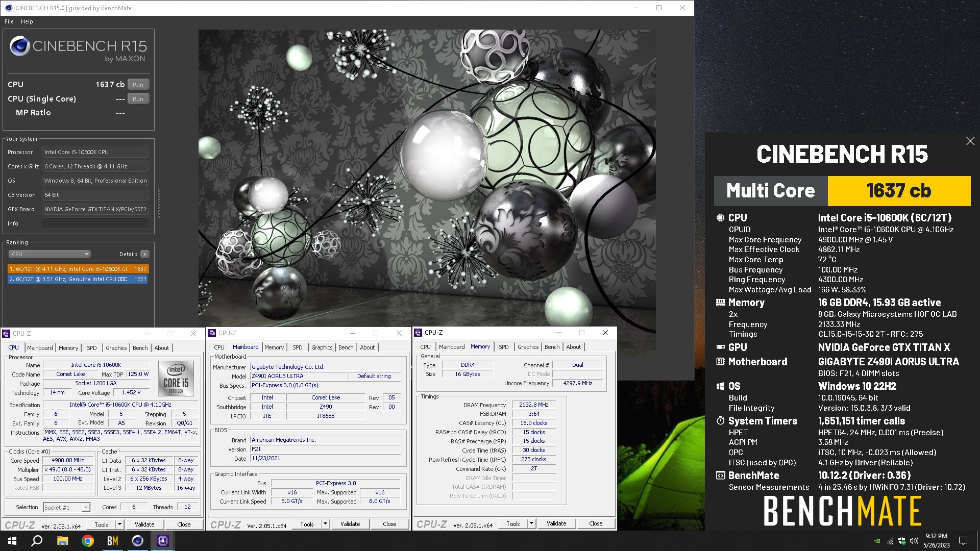980x551 pixels.
Task: Open the Ranking CPU dropdown in Cinebench
Action: tap(50, 254)
